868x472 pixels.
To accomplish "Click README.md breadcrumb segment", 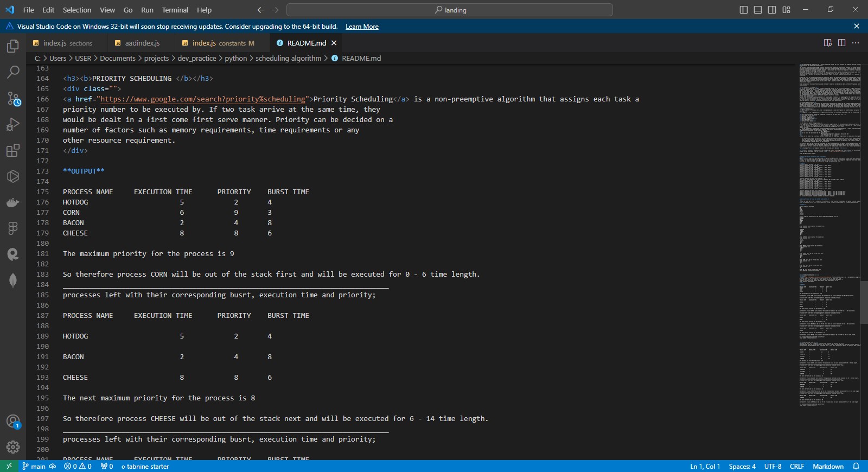I will [x=361, y=58].
